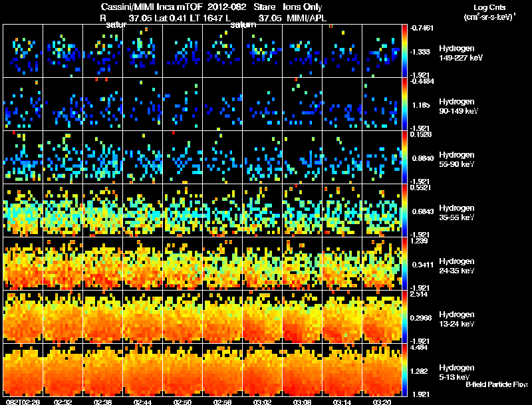This screenshot has width=532, height=405.
Task: Open the 02:38 image panel in the 55-90 keV row
Action: [103, 157]
